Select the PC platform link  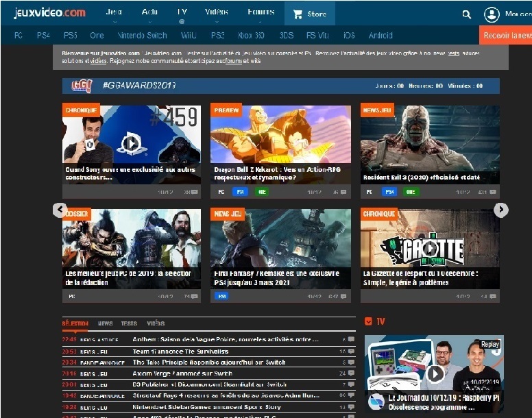pos(19,35)
